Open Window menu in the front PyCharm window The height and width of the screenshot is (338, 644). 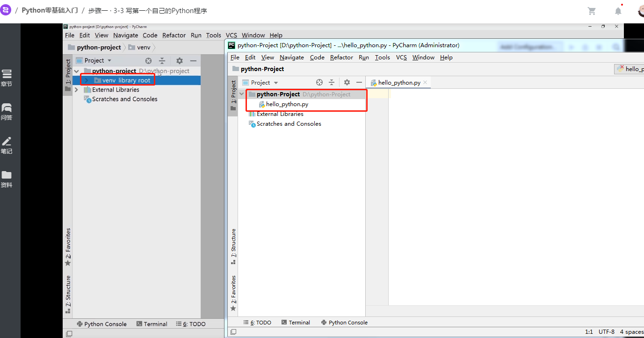[x=423, y=58]
